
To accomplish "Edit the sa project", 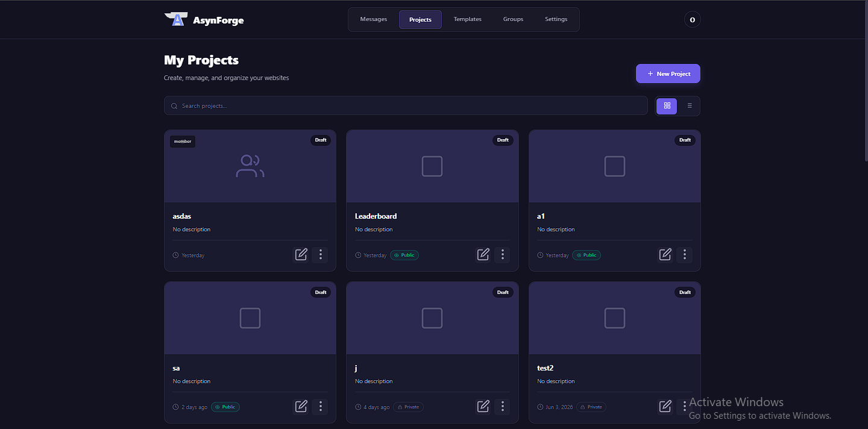I will coord(301,406).
